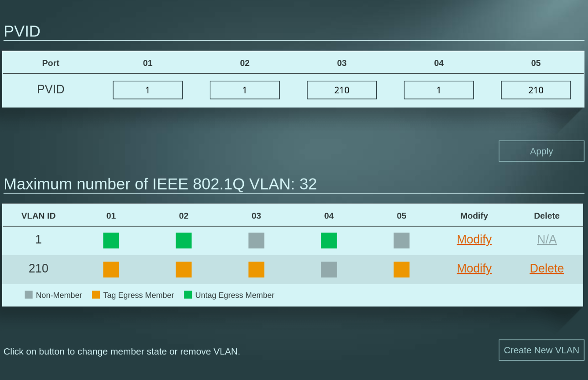
Task: Toggle VLAN 1 membership for port 04
Action: [x=329, y=241]
